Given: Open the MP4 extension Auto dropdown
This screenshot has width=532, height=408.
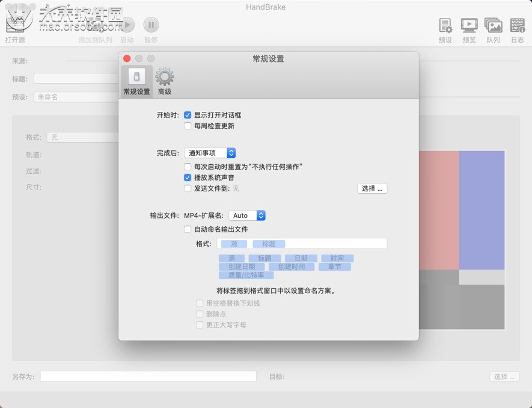Looking at the screenshot, I should coord(248,215).
